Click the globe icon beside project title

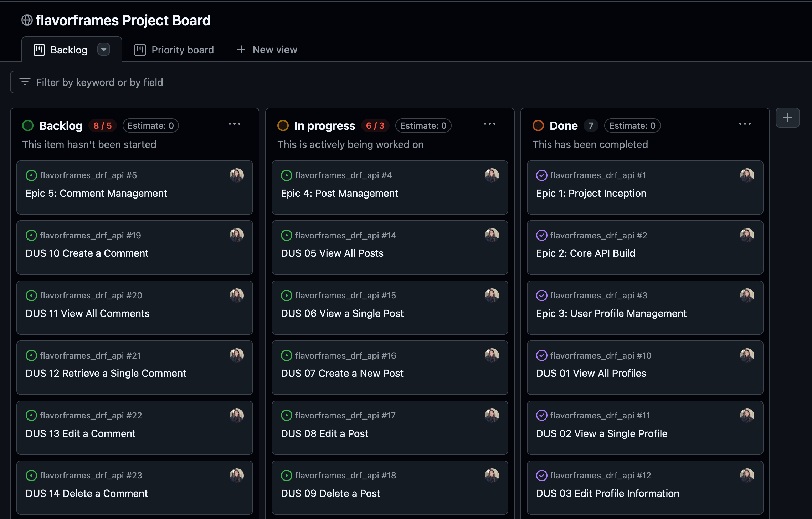pyautogui.click(x=27, y=20)
